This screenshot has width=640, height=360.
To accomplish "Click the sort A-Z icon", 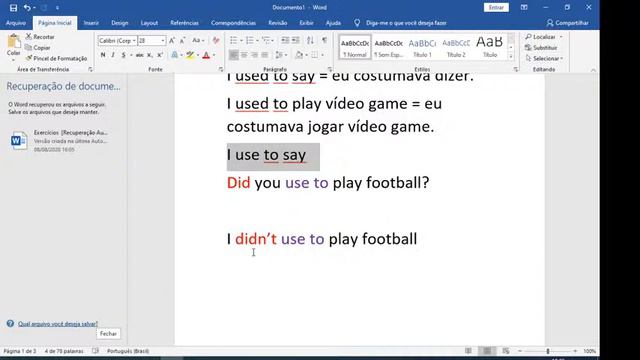I will click(310, 40).
